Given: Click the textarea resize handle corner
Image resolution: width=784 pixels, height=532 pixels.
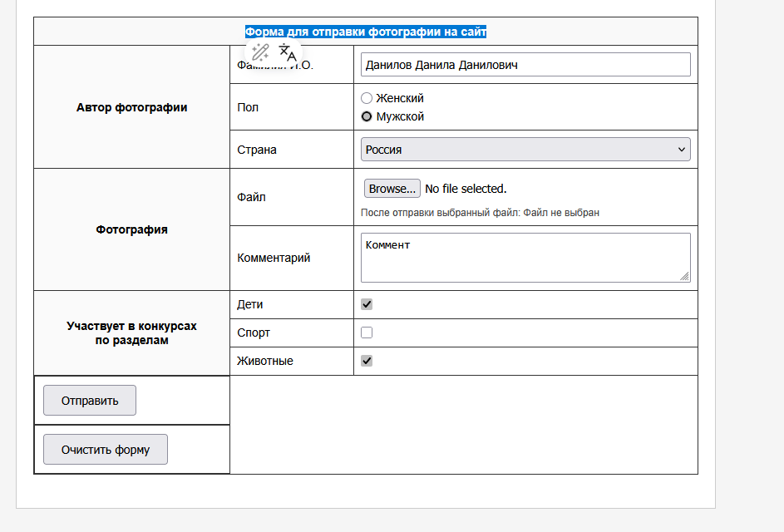Looking at the screenshot, I should (684, 276).
